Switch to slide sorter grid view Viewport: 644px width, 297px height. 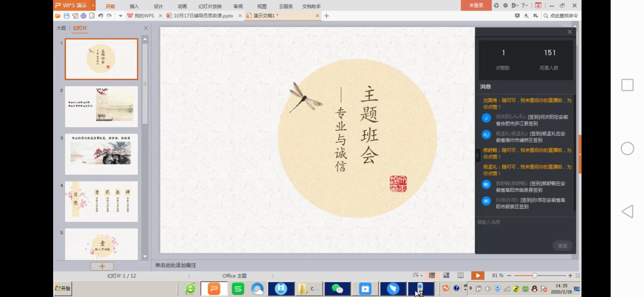tap(446, 275)
